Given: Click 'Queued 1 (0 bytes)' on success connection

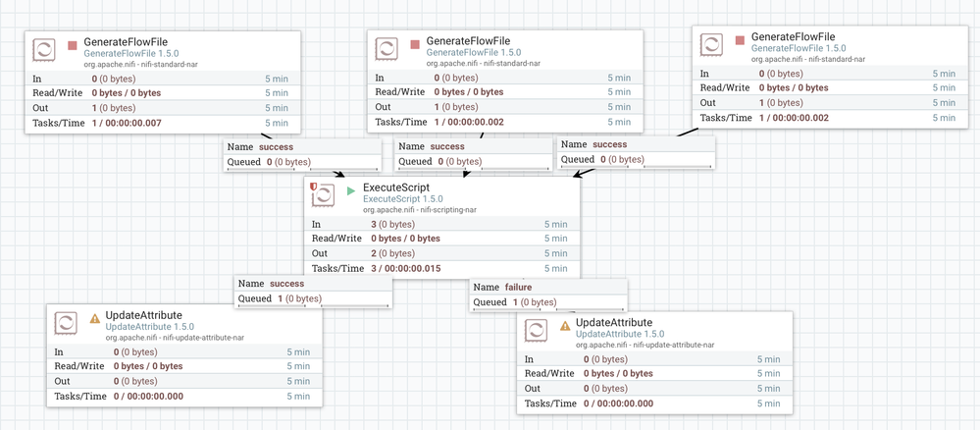Looking at the screenshot, I should click(x=280, y=298).
